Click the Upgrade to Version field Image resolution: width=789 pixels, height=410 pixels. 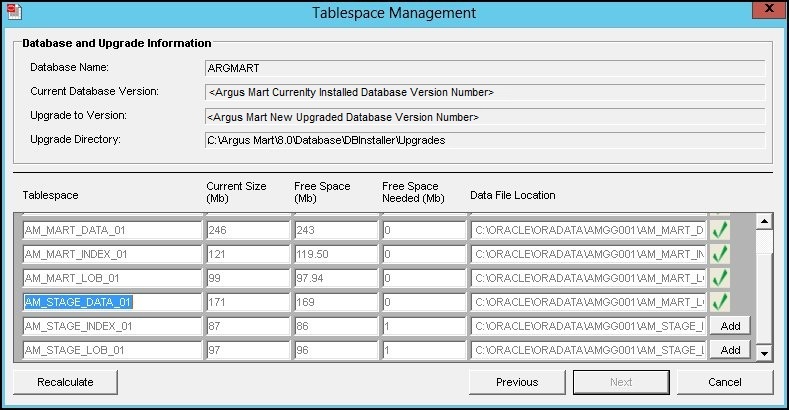click(485, 117)
